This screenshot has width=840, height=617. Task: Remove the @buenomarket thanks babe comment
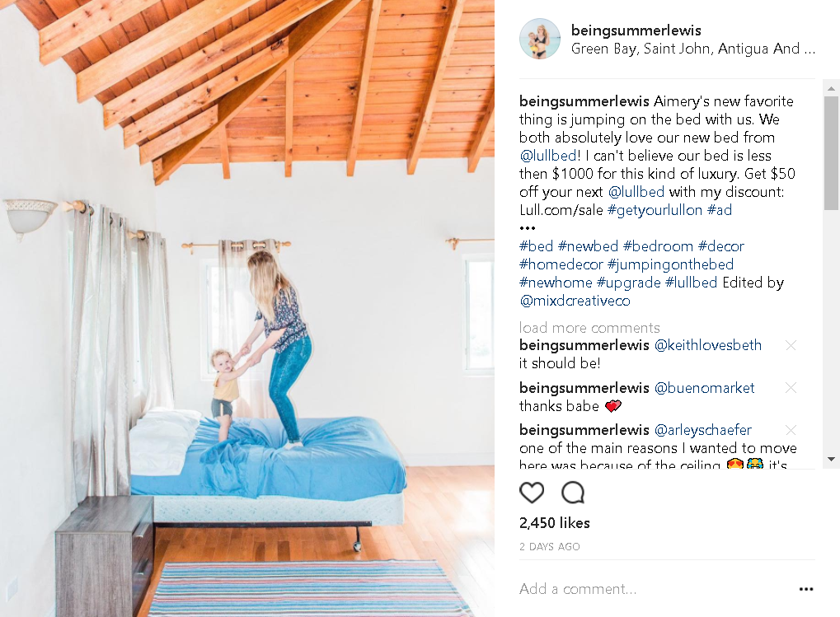point(791,387)
